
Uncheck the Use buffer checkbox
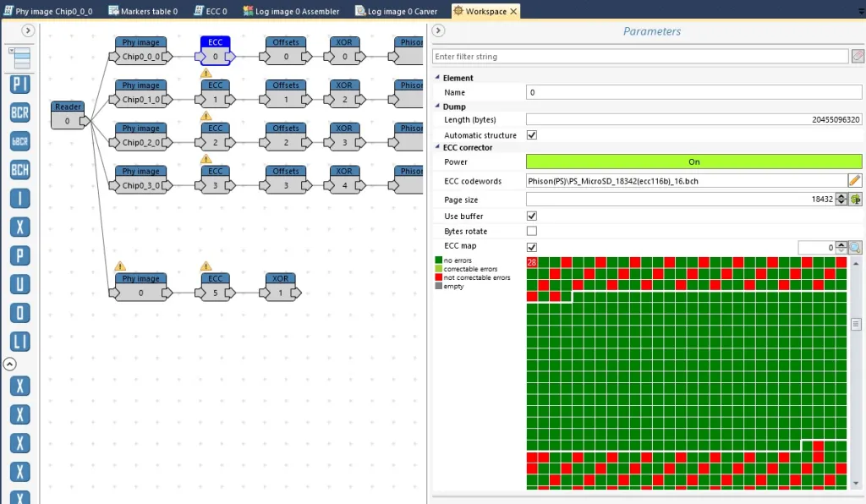pyautogui.click(x=532, y=216)
